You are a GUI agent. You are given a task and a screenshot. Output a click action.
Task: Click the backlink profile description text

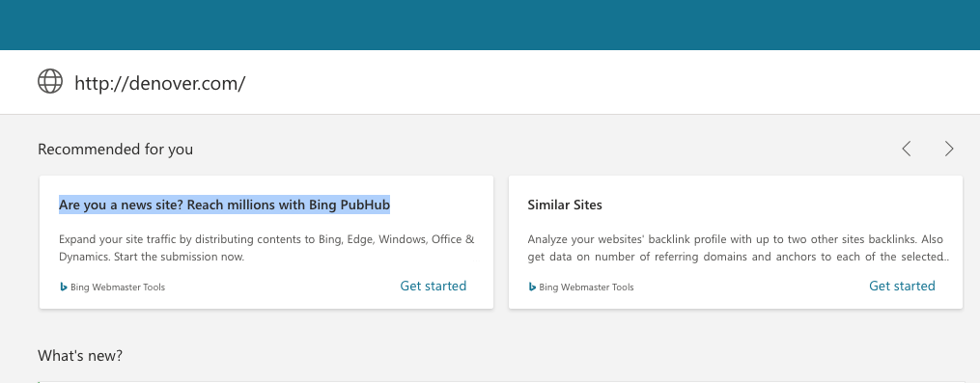click(x=736, y=248)
